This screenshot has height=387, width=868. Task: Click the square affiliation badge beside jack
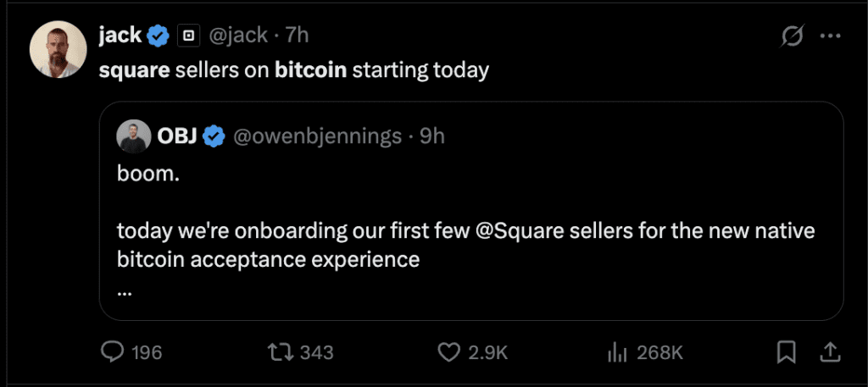pyautogui.click(x=187, y=36)
